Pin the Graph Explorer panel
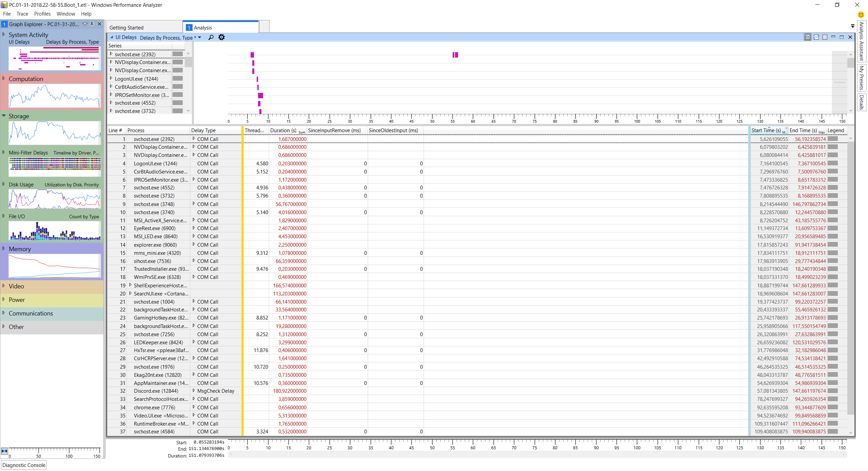 [92, 24]
